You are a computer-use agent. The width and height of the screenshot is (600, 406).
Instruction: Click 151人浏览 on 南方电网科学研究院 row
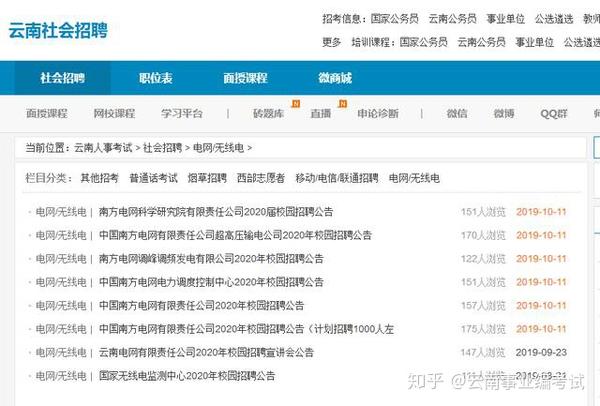pyautogui.click(x=483, y=212)
